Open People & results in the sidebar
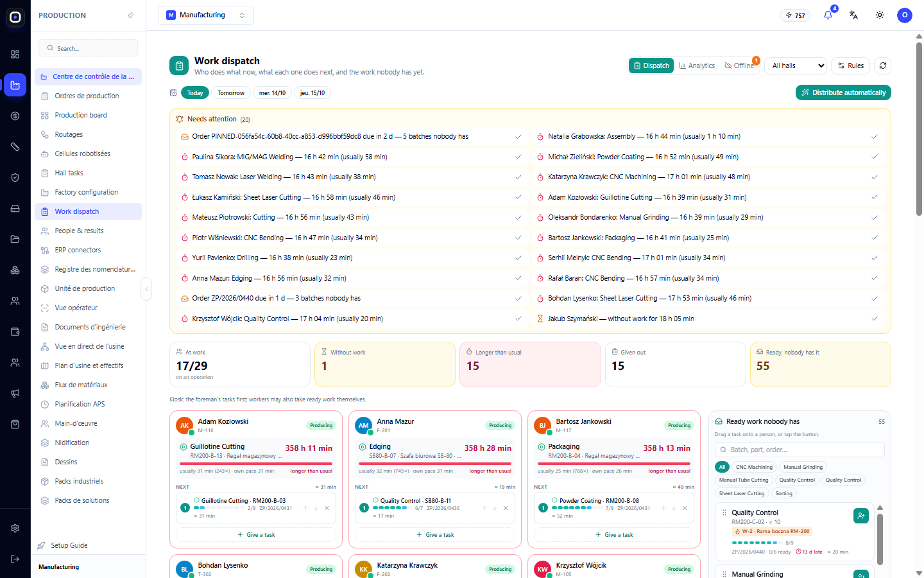 click(x=88, y=231)
